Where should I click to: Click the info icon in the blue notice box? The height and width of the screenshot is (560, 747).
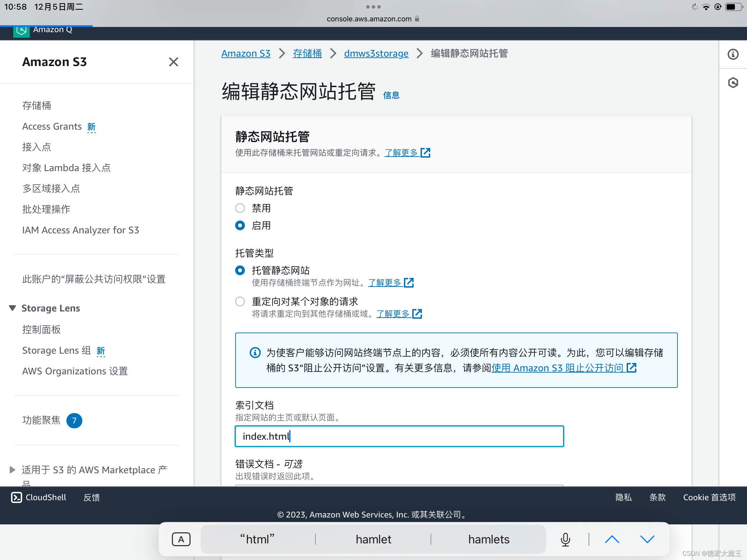255,353
